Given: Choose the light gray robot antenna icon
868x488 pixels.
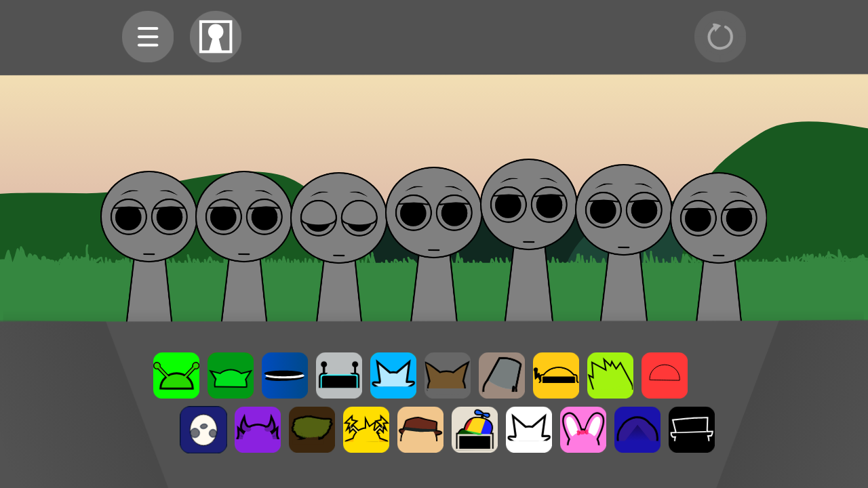Looking at the screenshot, I should click(339, 375).
